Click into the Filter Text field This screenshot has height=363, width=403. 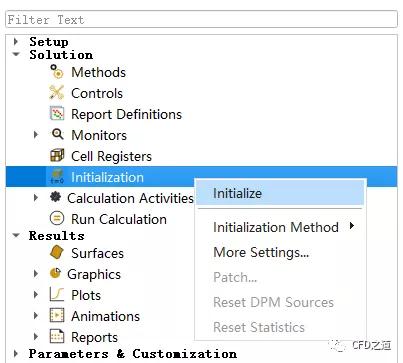[x=201, y=19]
